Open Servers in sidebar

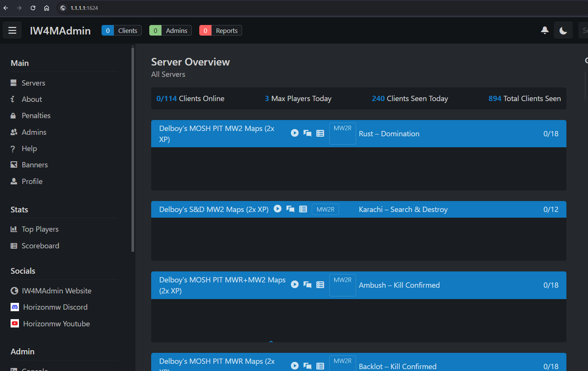33,83
